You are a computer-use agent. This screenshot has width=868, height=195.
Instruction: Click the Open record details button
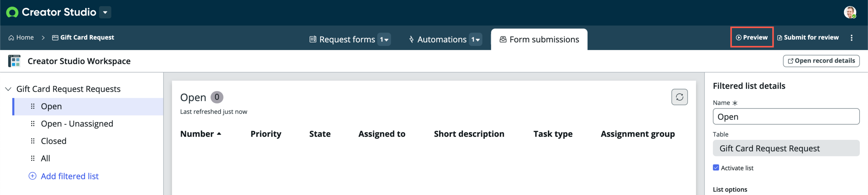(821, 61)
